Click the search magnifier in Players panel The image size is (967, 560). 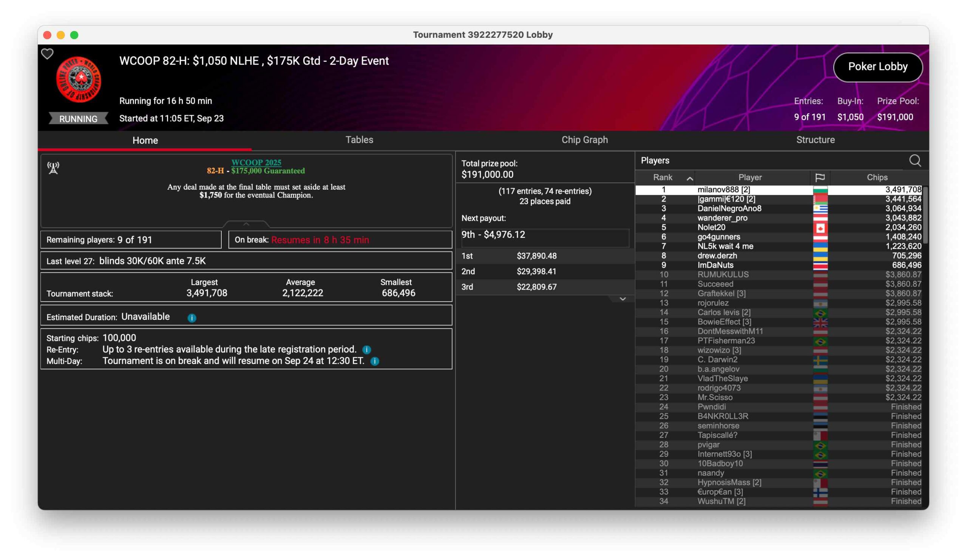click(x=915, y=160)
